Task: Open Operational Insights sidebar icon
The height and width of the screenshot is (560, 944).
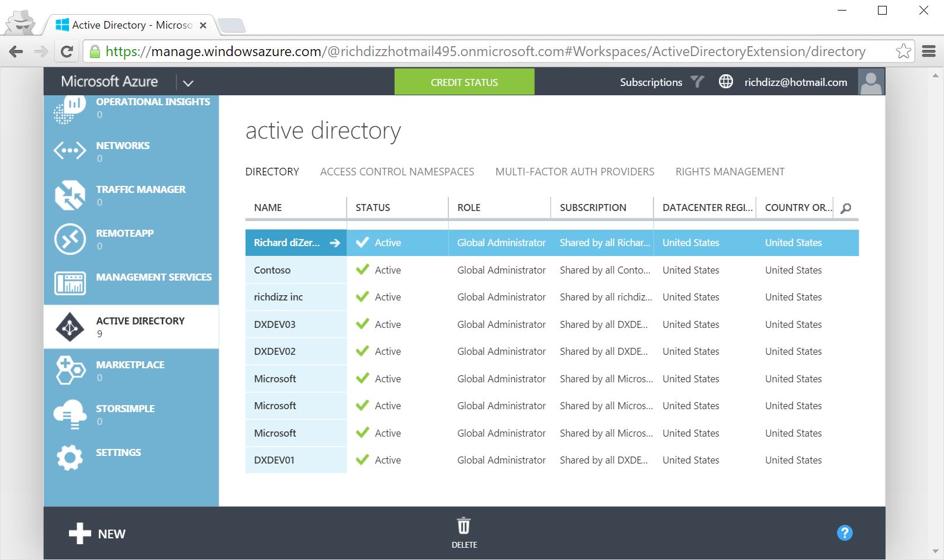Action: click(70, 109)
